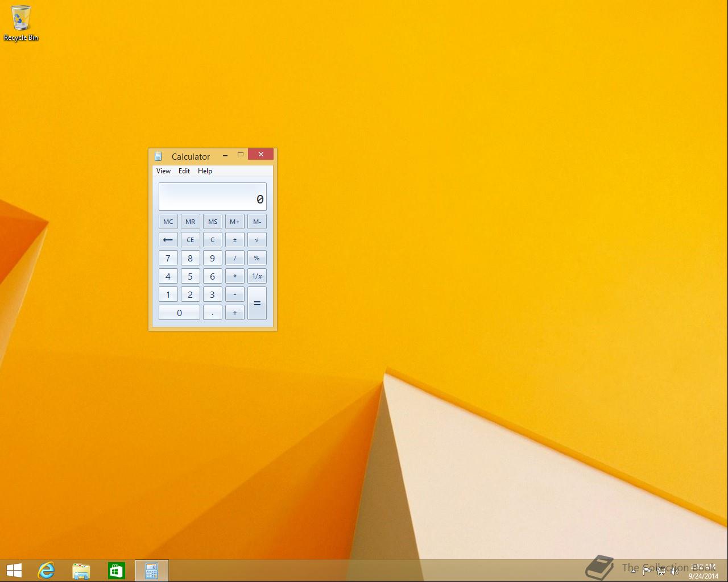728x582 pixels.
Task: Open the View menu
Action: point(163,171)
